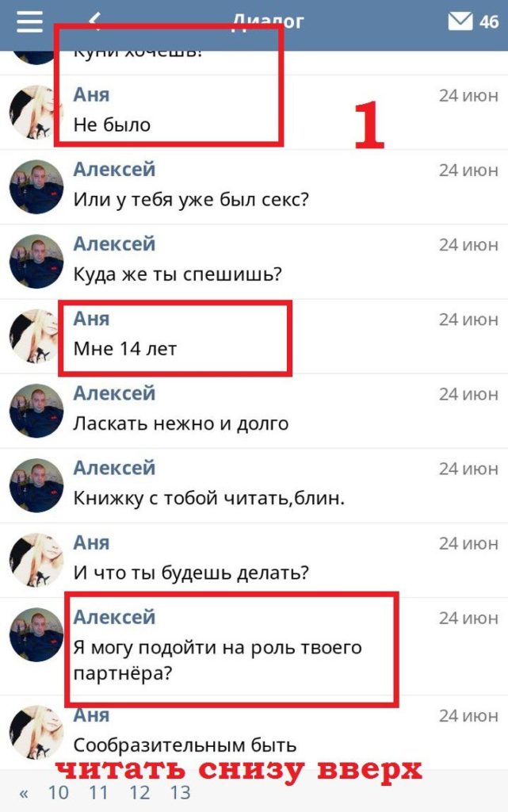
Task: Open Алексей's avatar beside "Куда же ты спешишь?"
Action: tap(36, 261)
